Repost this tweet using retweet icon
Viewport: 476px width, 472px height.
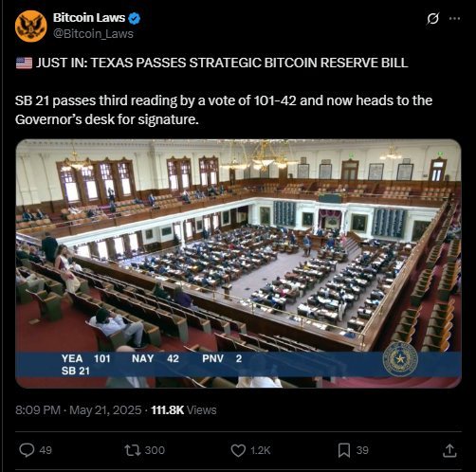(x=133, y=450)
